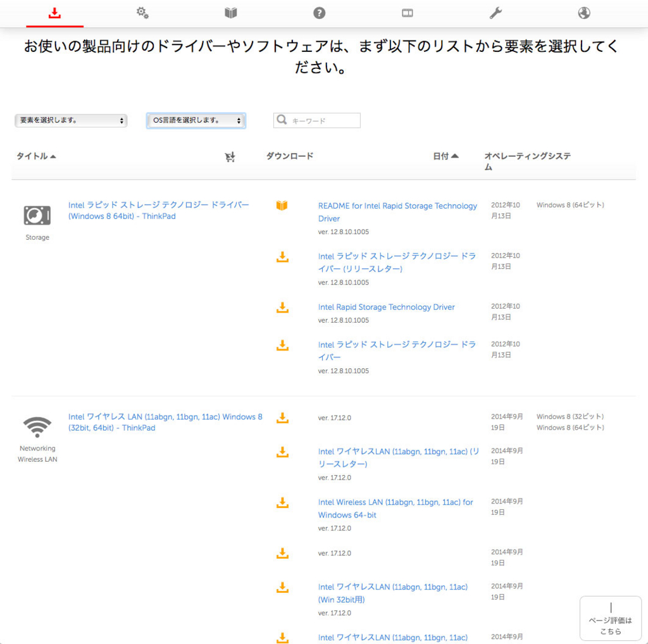The image size is (648, 644).
Task: Open the settings gear icon in top navigation
Action: click(142, 13)
